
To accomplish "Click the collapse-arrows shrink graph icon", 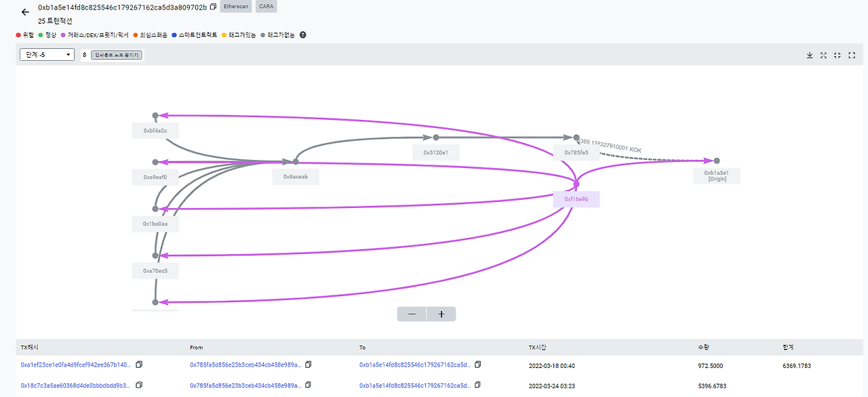I will pos(837,56).
